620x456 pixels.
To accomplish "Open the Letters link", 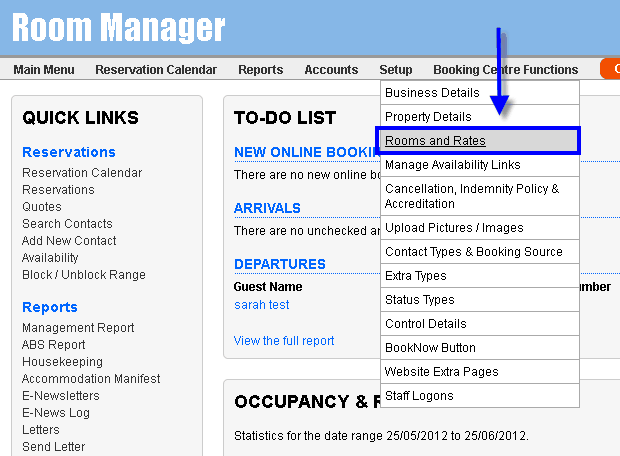I will coord(41,430).
